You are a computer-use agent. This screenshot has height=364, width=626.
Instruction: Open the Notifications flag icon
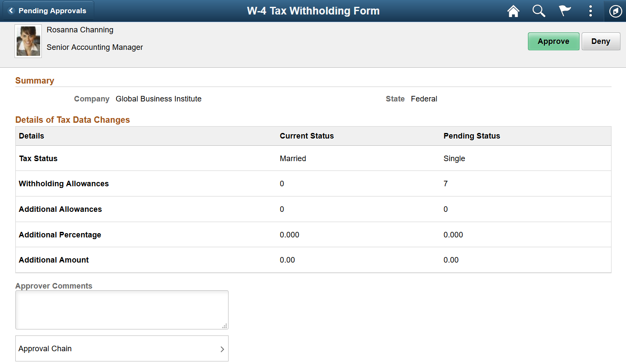565,11
